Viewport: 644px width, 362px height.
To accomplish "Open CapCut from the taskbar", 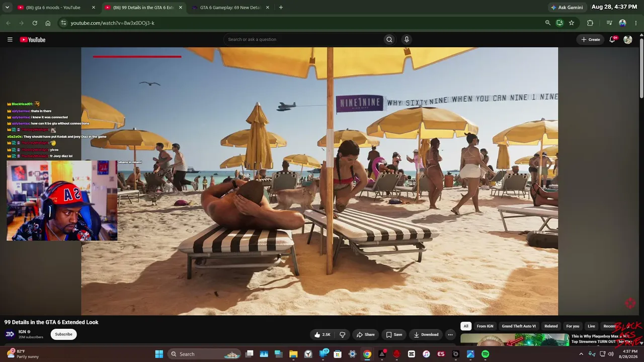I will coord(412,354).
